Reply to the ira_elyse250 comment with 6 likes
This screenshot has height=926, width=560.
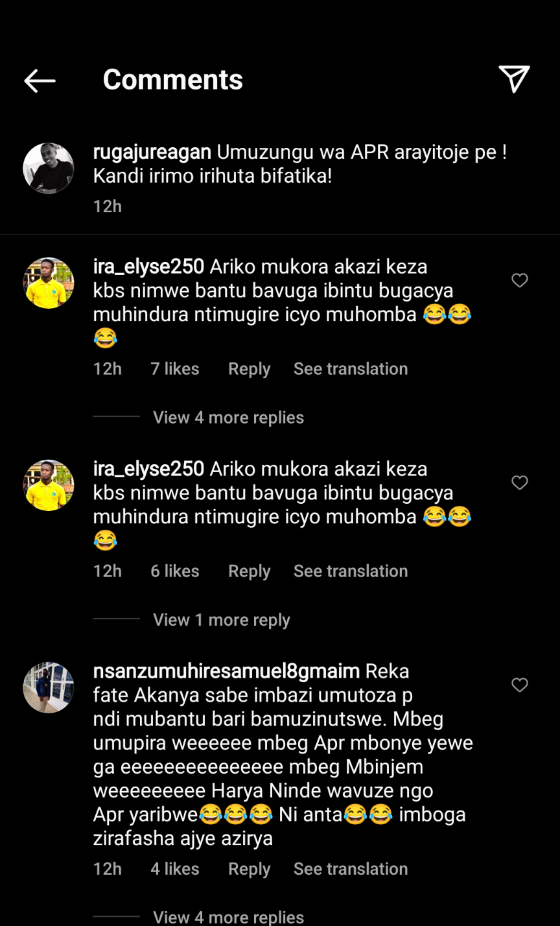[x=249, y=571]
